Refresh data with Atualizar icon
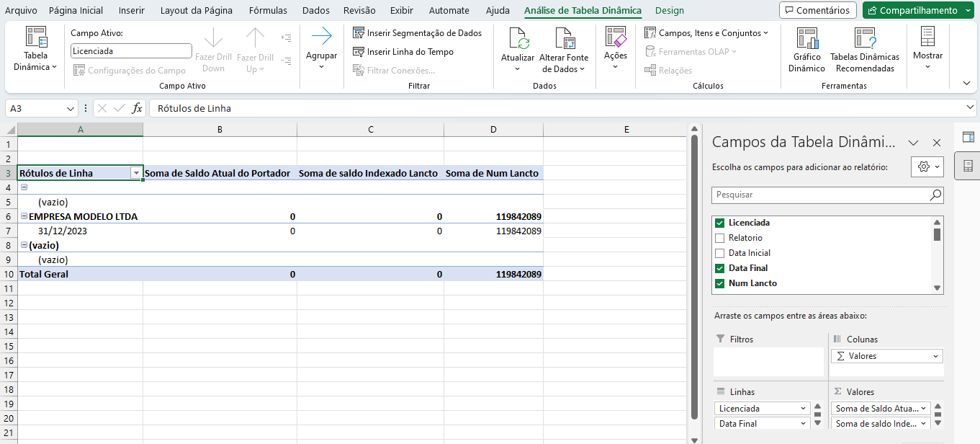980x444 pixels. (518, 38)
